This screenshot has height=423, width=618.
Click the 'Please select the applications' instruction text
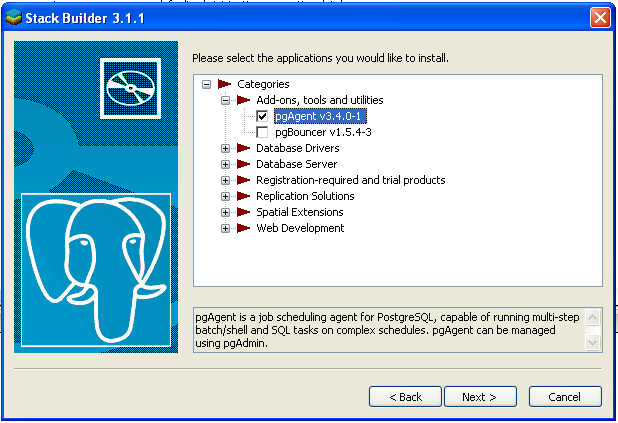(x=320, y=58)
